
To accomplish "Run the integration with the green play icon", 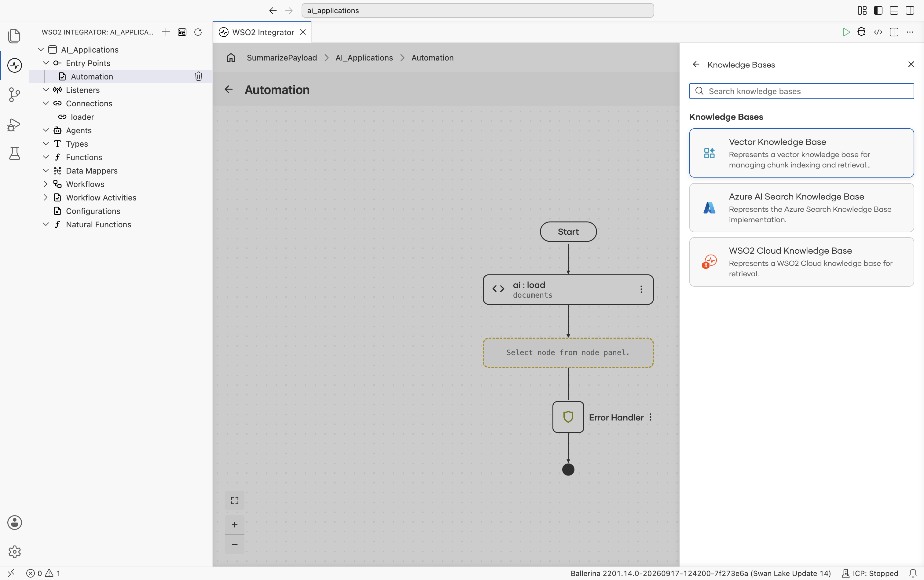I will pos(846,32).
